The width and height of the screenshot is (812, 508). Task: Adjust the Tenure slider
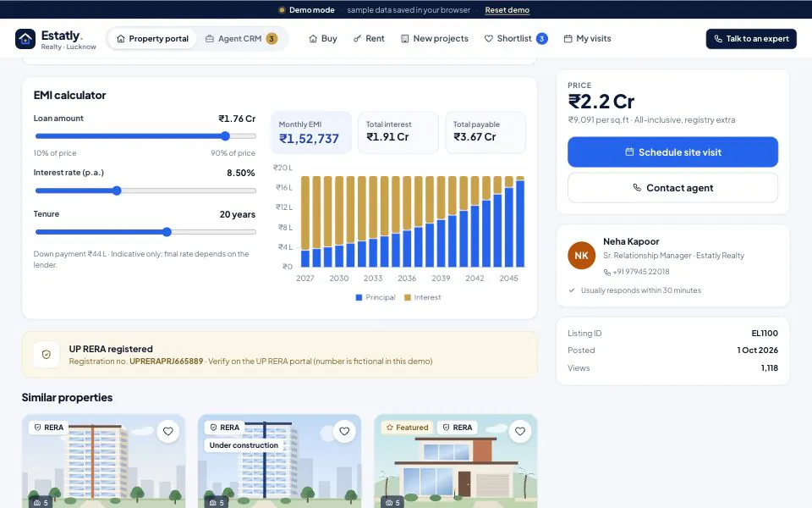145,232
